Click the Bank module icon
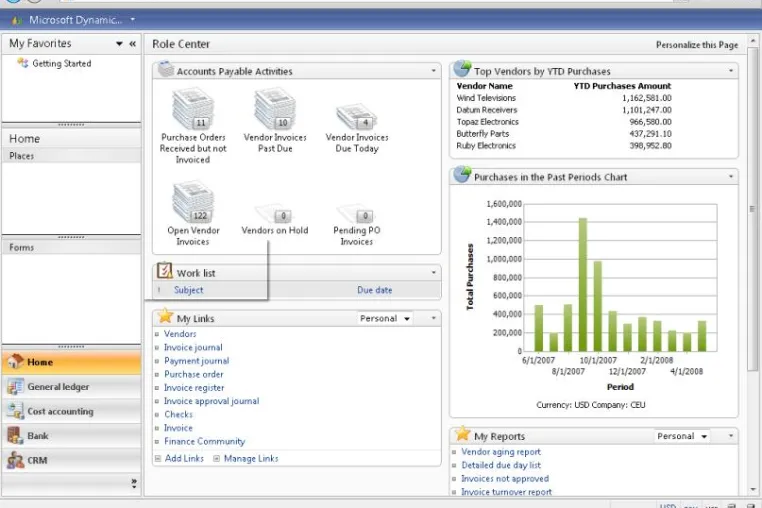762x508 pixels. coord(15,436)
